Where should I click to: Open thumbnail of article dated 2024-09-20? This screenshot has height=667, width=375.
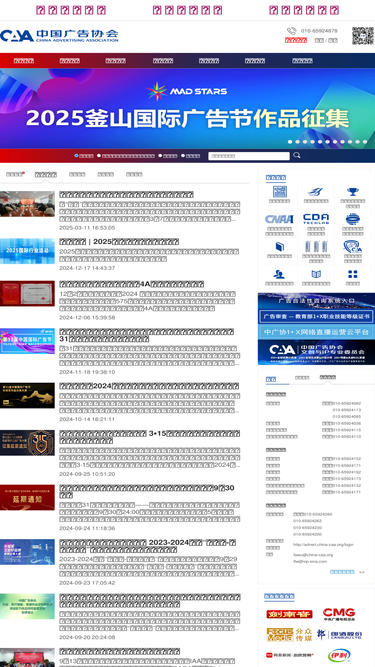(27, 606)
